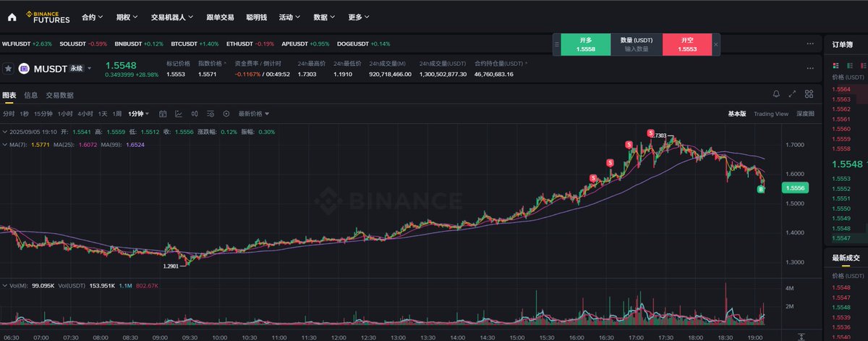Click the green 开多 1.5558 button
Screen dimensions: 868x341
tap(587, 44)
